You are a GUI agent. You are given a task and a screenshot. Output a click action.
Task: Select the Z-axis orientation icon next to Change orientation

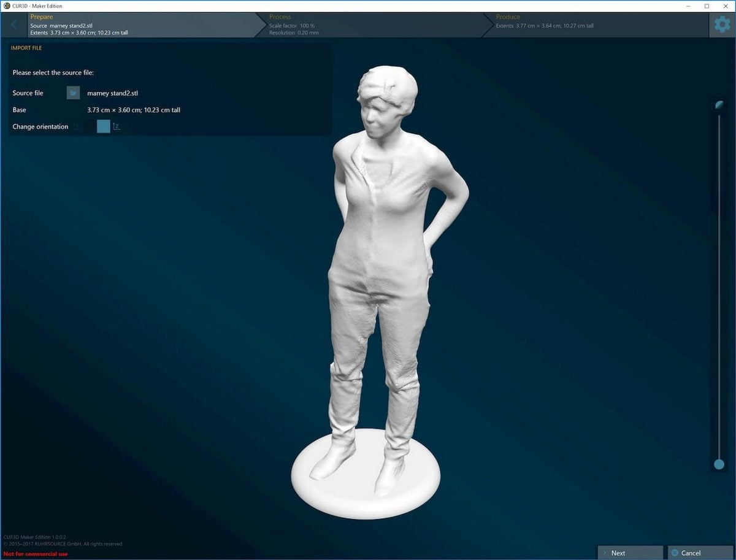117,126
